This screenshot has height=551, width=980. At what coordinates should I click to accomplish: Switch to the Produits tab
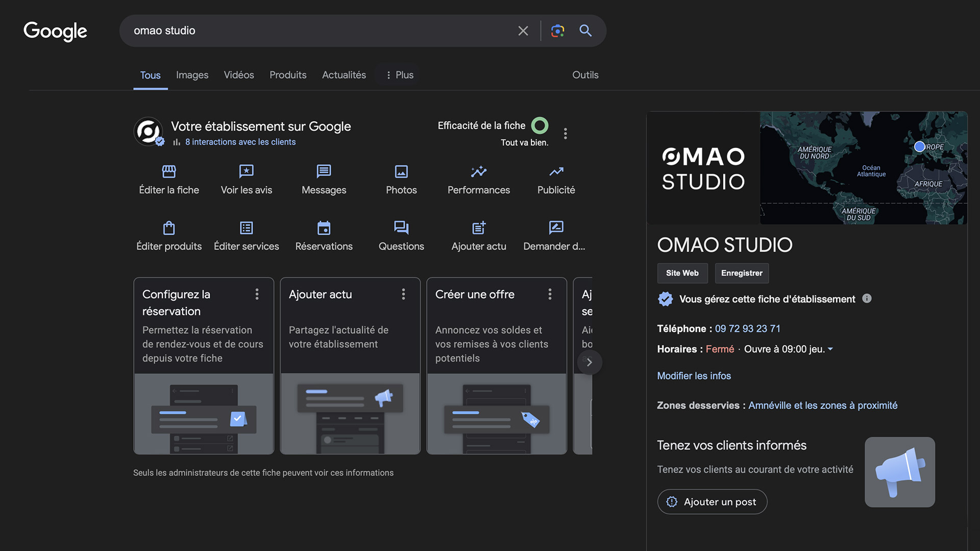(x=288, y=75)
